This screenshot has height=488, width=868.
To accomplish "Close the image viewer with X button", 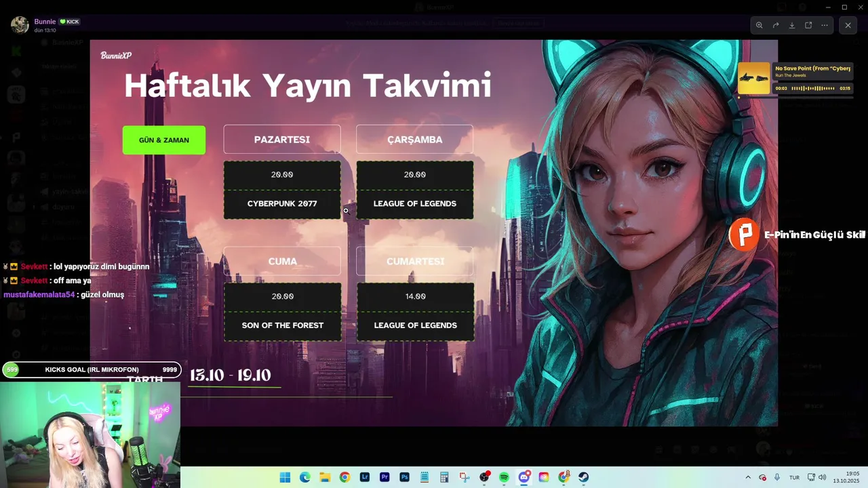I will point(848,25).
